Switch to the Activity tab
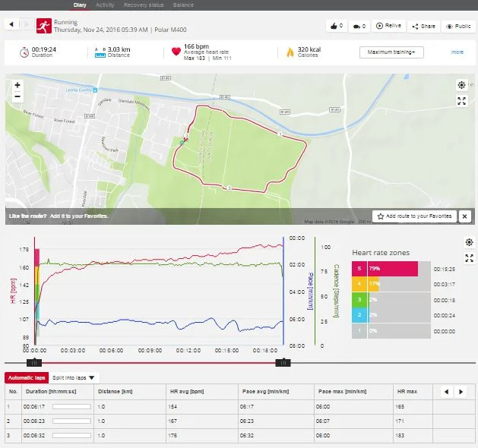 tap(105, 5)
